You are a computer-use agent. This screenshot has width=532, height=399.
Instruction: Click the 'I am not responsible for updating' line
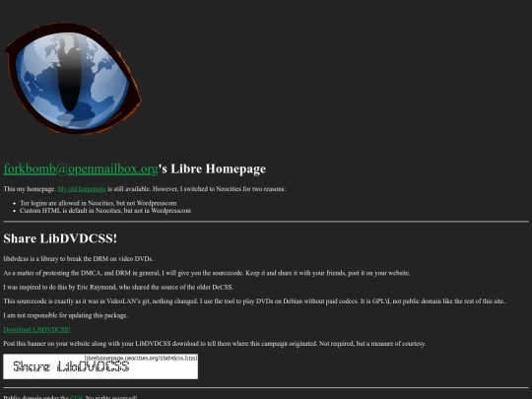66,315
